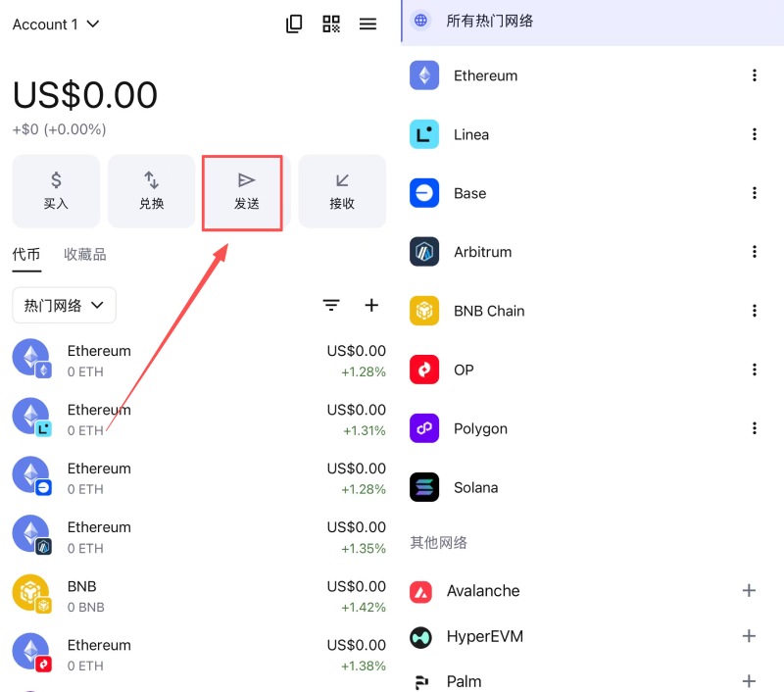Open more options for Ethereum network
This screenshot has width=784, height=692.
pyautogui.click(x=755, y=75)
